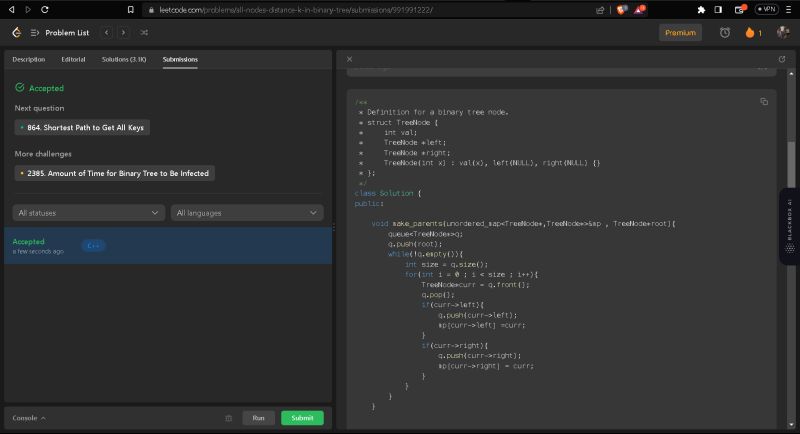Open 2385. Amount of Time for Binary Tree
Image resolution: width=800 pixels, height=434 pixels.
(x=115, y=173)
